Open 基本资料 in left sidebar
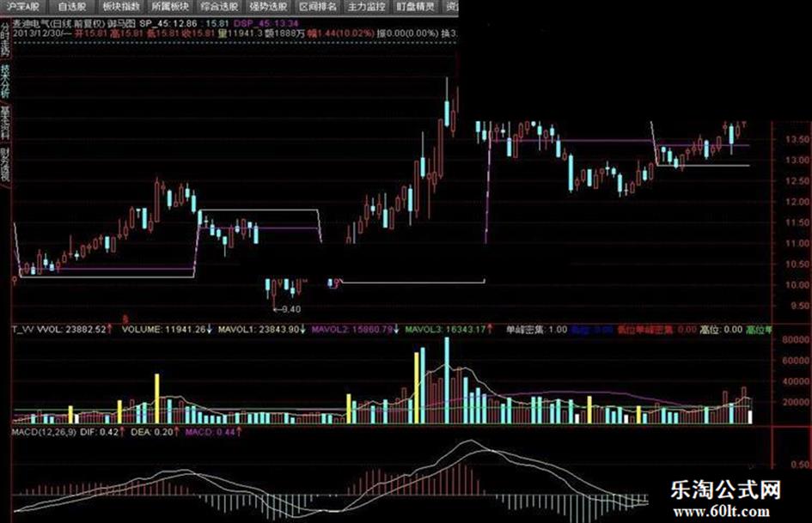The height and width of the screenshot is (523, 812). click(5, 123)
